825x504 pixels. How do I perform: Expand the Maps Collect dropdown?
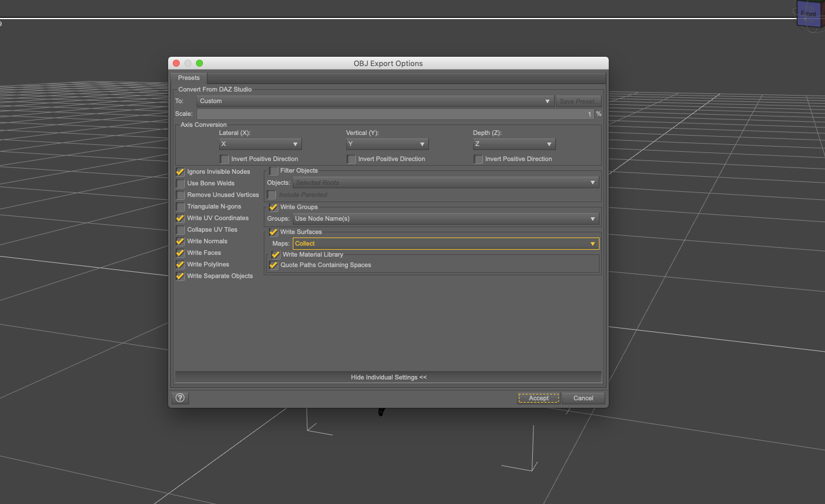pyautogui.click(x=445, y=244)
